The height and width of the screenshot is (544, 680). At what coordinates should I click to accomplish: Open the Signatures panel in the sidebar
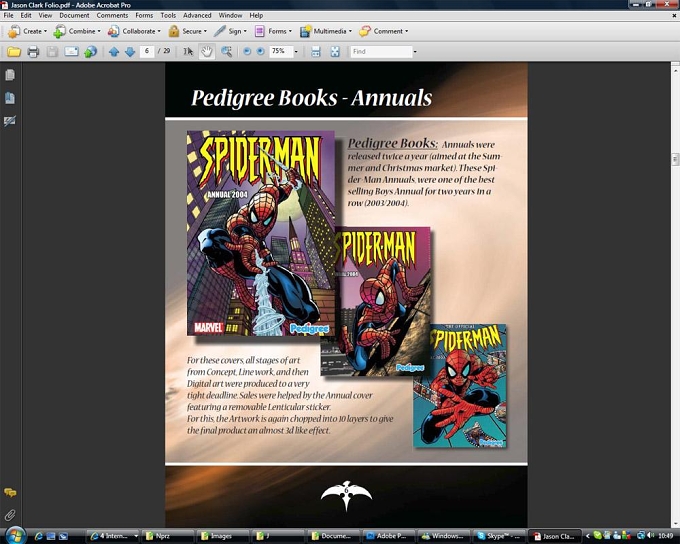10,120
